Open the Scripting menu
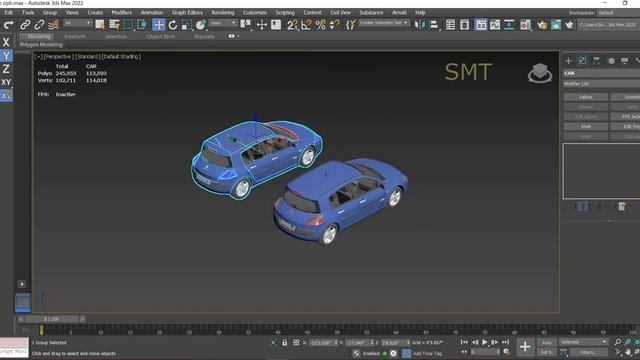The width and height of the screenshot is (640, 360). (284, 13)
